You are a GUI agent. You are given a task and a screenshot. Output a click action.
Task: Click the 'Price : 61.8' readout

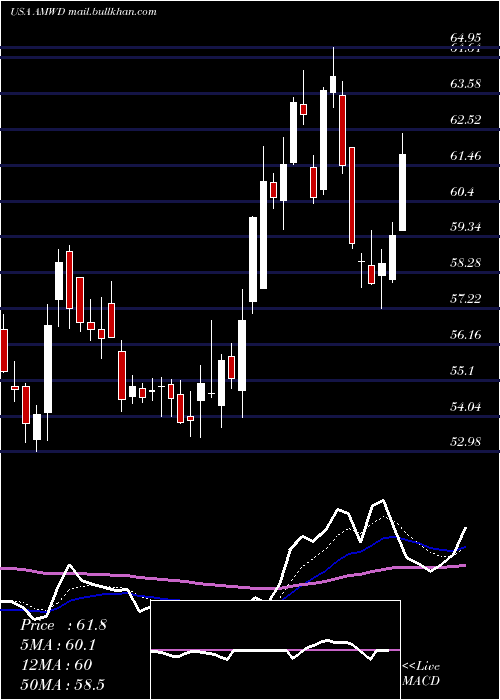pyautogui.click(x=63, y=625)
